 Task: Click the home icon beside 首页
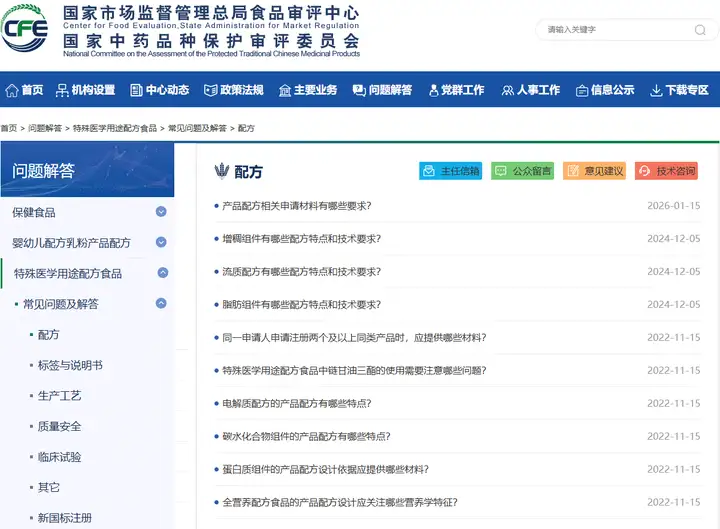click(x=11, y=90)
